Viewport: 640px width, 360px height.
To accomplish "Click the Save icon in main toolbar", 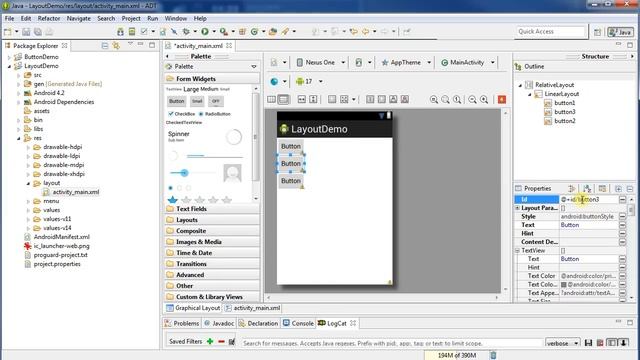I will [26, 32].
